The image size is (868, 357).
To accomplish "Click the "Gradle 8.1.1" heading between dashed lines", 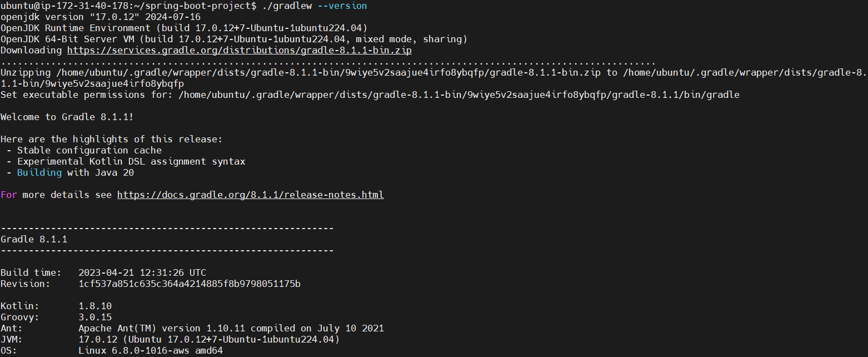I will (33, 239).
